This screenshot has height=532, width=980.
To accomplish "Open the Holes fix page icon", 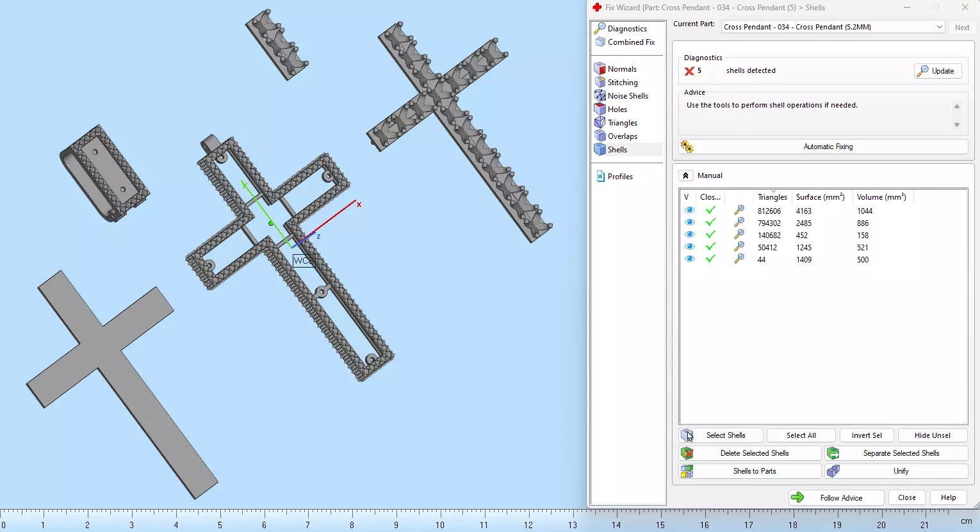I will click(600, 109).
